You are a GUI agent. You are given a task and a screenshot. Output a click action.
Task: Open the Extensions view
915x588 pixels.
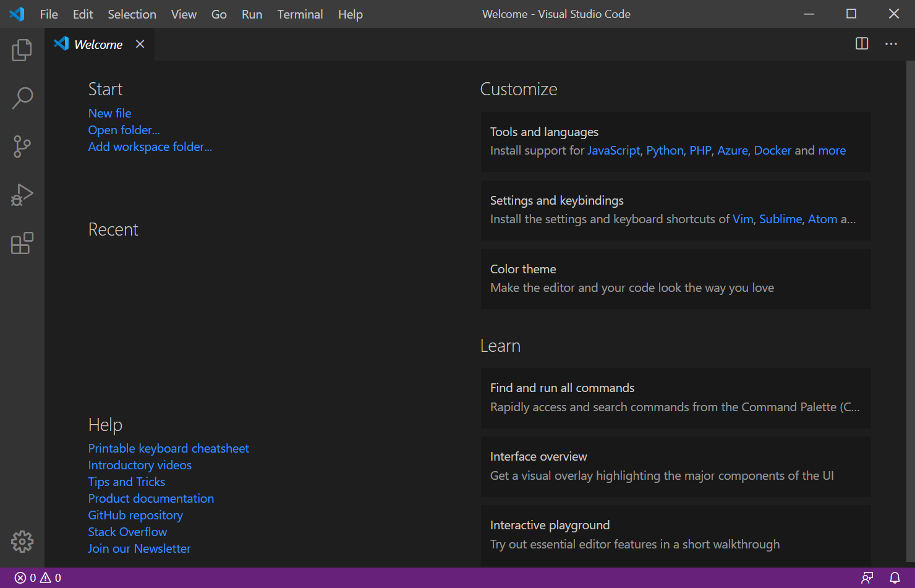[x=22, y=243]
